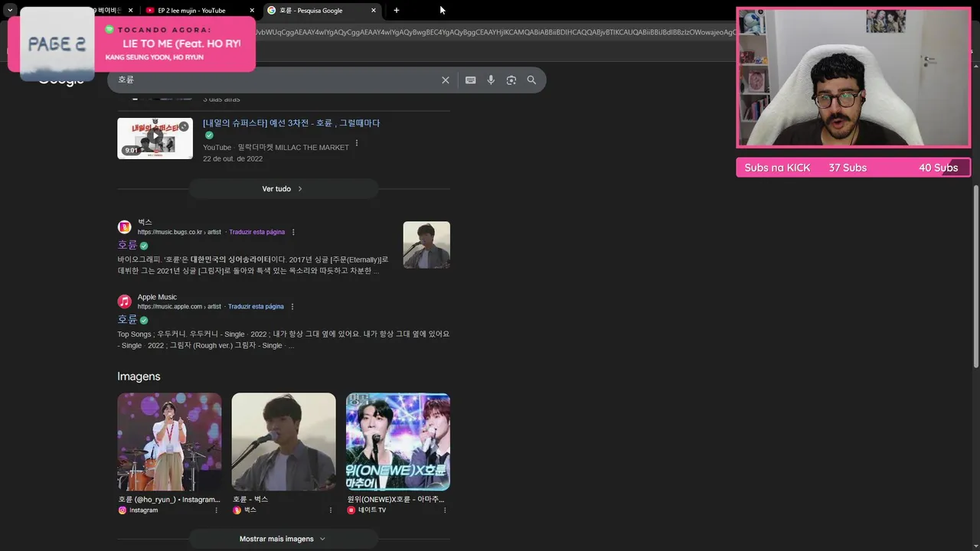
Task: Expand videos with Ver tudo
Action: coord(283,188)
